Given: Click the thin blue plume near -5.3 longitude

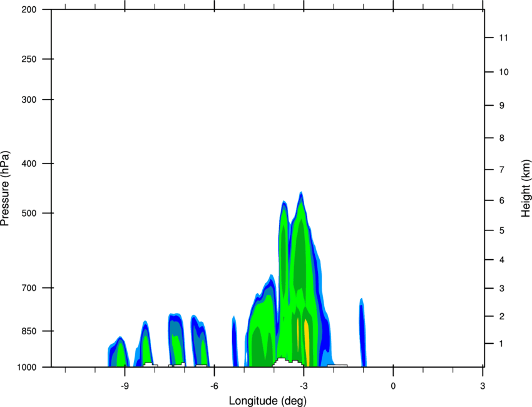Looking at the screenshot, I should pos(235,341).
